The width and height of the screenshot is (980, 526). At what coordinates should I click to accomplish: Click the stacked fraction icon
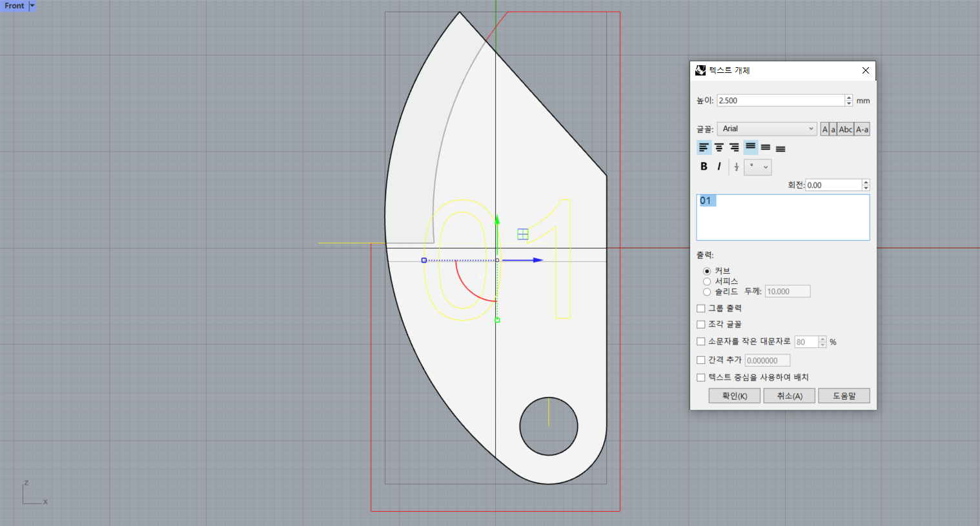click(736, 167)
